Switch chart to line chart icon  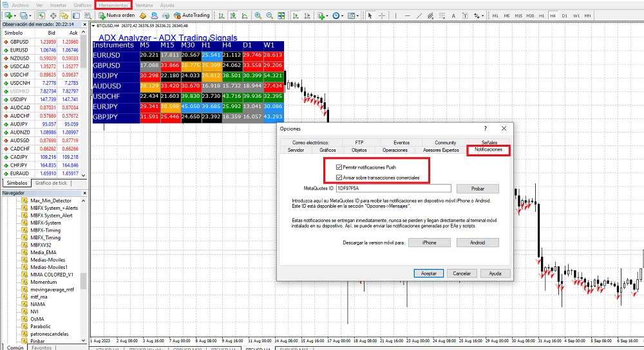pyautogui.click(x=244, y=15)
